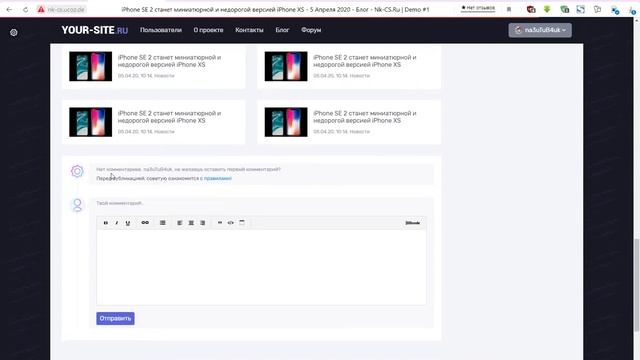The width and height of the screenshot is (640, 360).
Task: Click the nk-cs.ucoz.de address field
Action: [x=66, y=9]
